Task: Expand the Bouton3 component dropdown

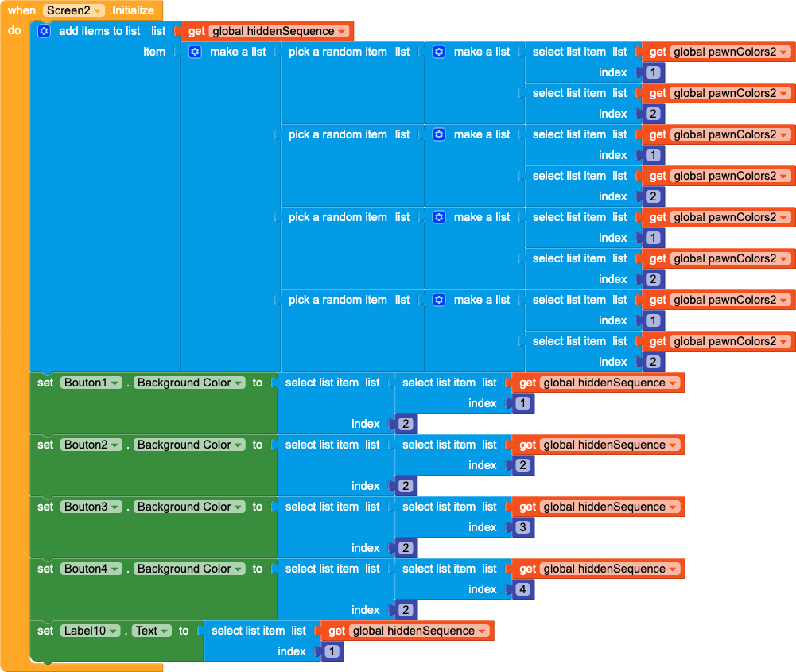Action: pos(115,507)
